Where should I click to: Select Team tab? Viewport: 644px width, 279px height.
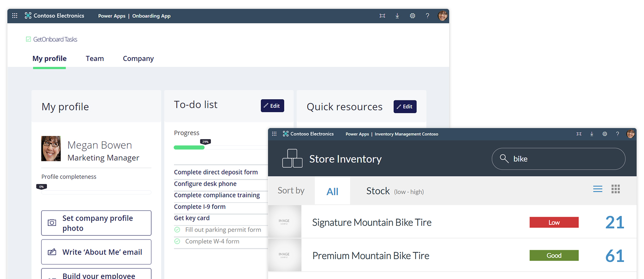click(95, 58)
